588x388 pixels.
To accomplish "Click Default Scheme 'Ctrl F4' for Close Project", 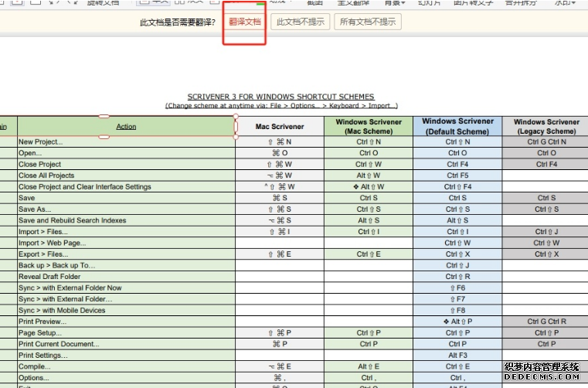I will (x=457, y=165).
